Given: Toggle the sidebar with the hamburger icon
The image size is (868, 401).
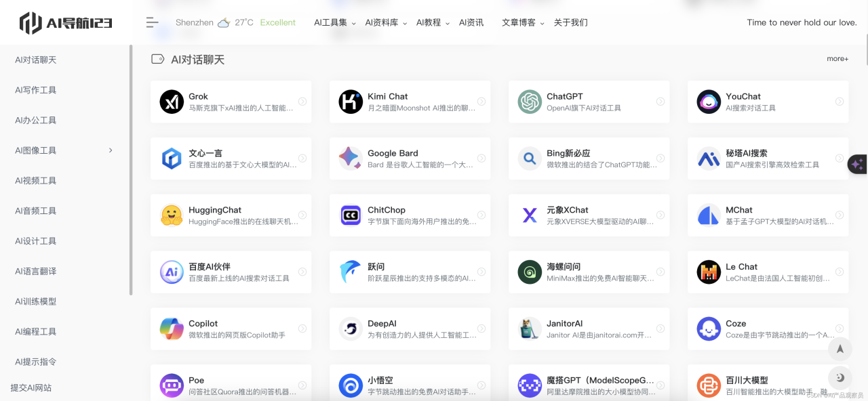Looking at the screenshot, I should pos(152,22).
